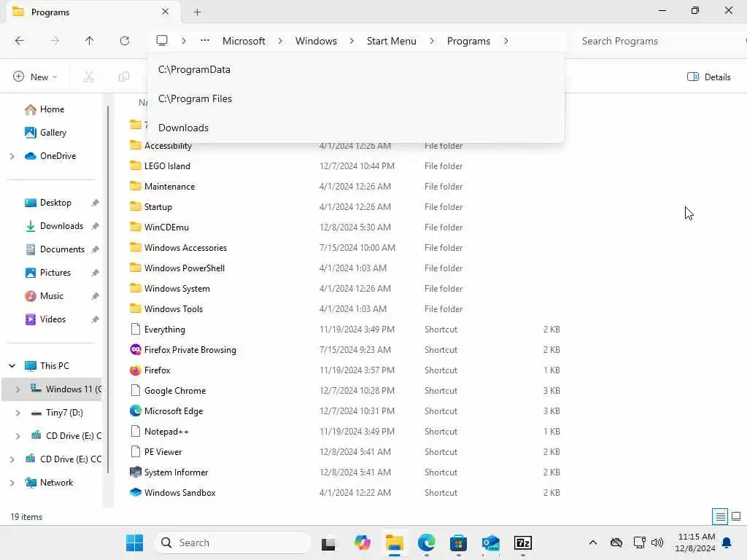Open the volume speaker tray icon
This screenshot has height=560, width=747.
click(657, 542)
